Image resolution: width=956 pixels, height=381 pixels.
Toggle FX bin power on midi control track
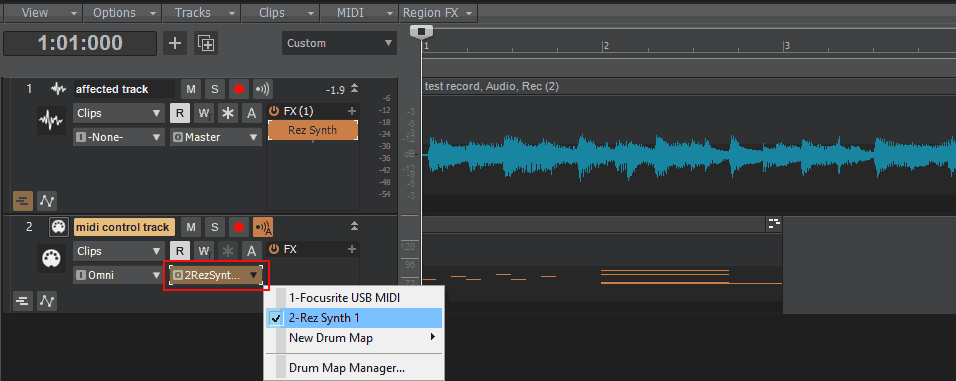pos(274,249)
